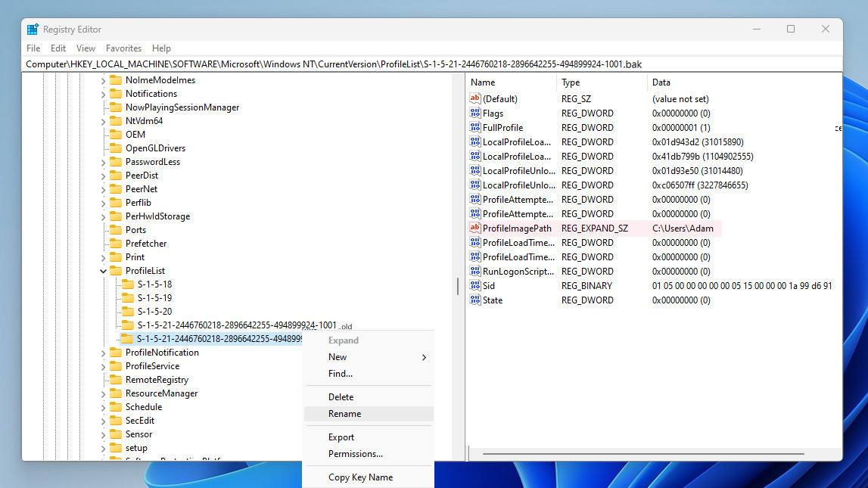Choose Delete in the context menu
This screenshot has width=868, height=488.
click(369, 397)
